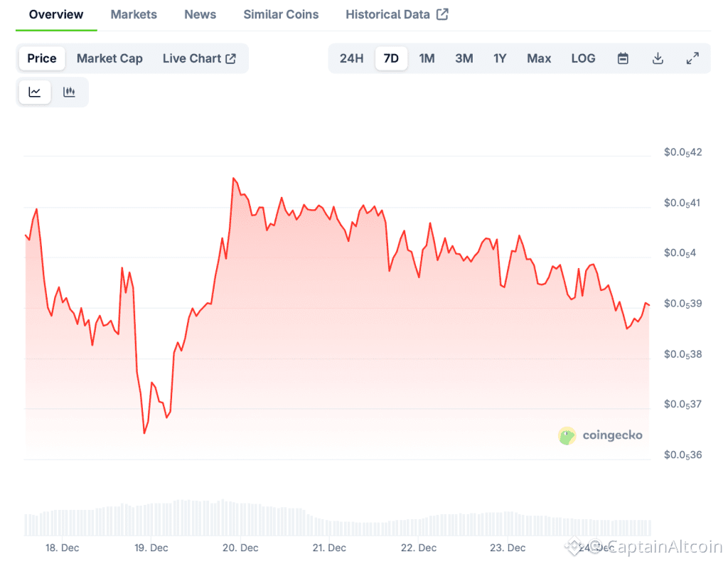Click the 22. Dec axis label

point(419,548)
